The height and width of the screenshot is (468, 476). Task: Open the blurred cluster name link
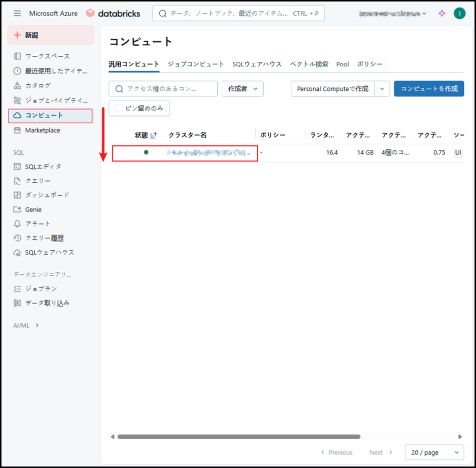coord(208,152)
